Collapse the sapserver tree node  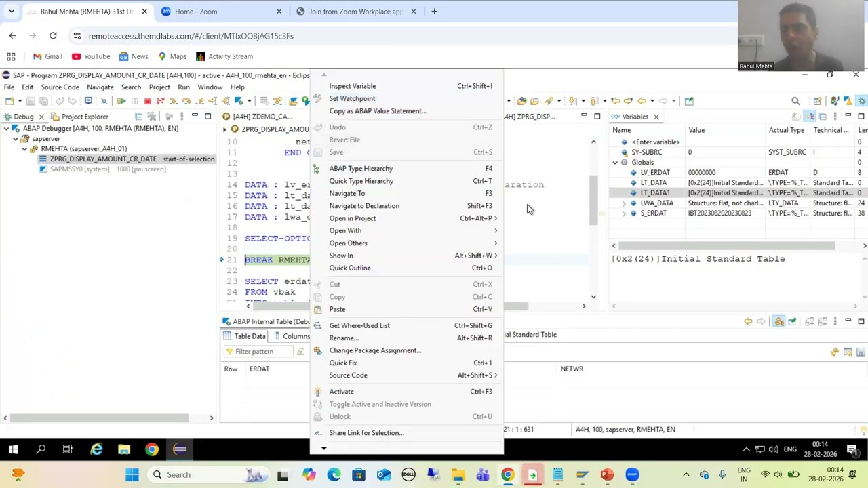[x=16, y=139]
